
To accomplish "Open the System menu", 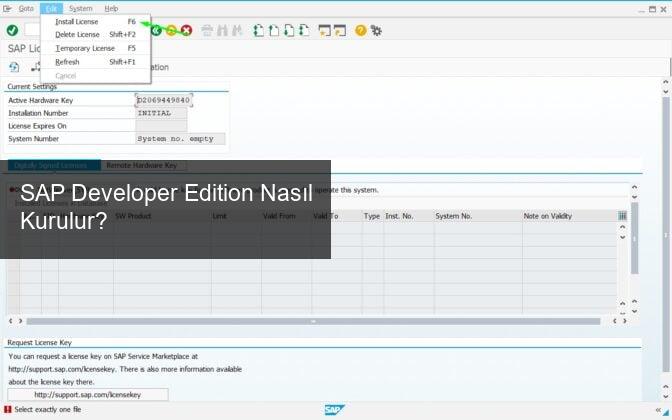I will 80,8.
